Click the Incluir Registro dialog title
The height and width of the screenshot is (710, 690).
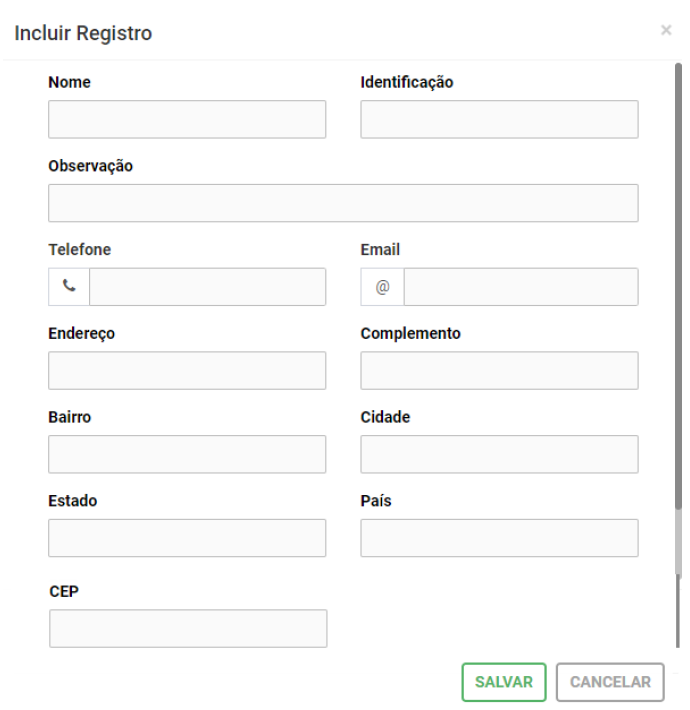pos(82,34)
